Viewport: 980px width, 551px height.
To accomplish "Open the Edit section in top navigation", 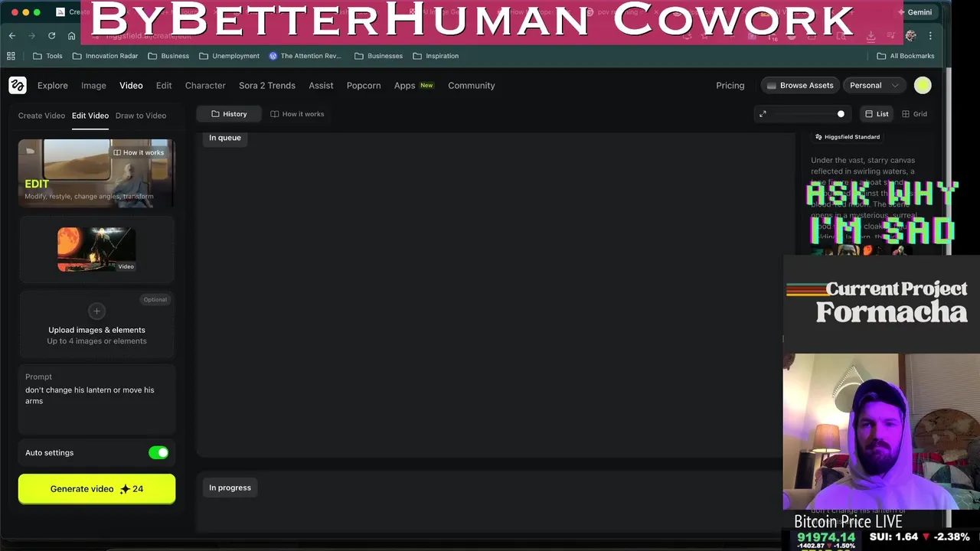I will click(x=164, y=86).
